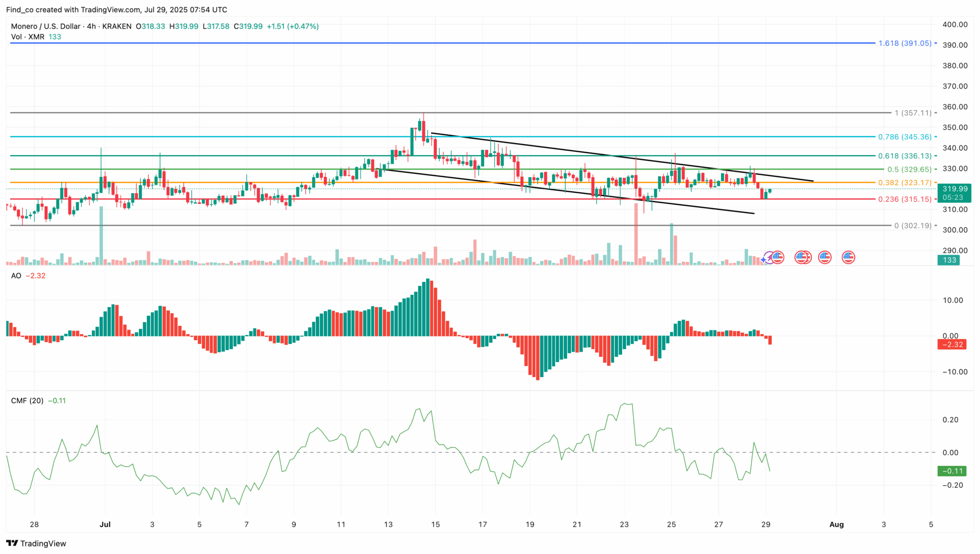Click the Vol · XMR indicator legend
The height and width of the screenshot is (554, 980).
(x=28, y=37)
